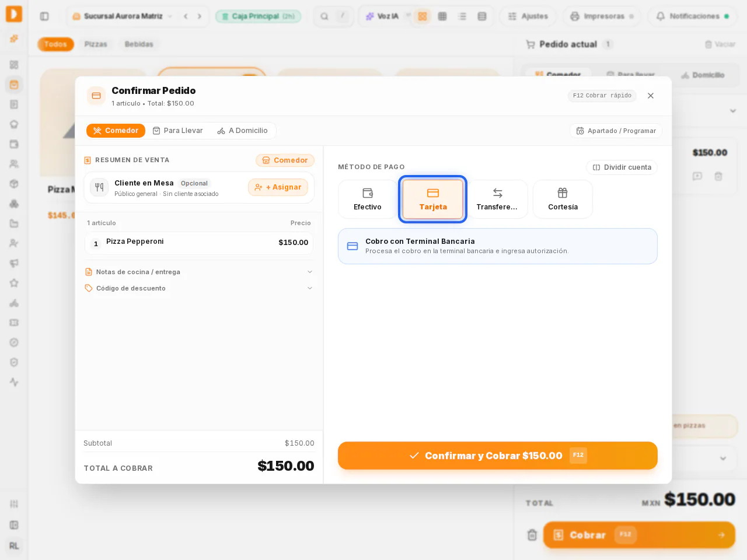
Task: Select Bebidas category tab in background
Action: (139, 44)
